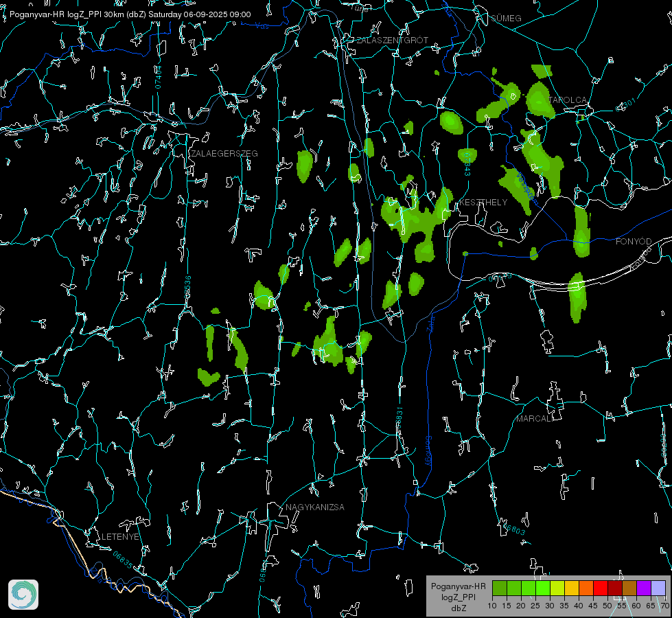Select the 35–40 dBZ yellow swatch
Screen dimensions: 672x618
click(x=572, y=588)
